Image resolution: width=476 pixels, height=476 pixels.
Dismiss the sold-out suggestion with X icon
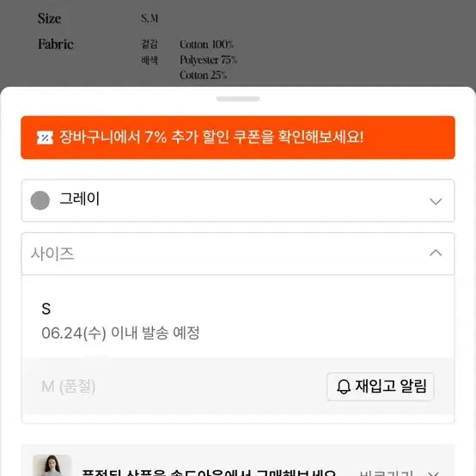(x=434, y=473)
